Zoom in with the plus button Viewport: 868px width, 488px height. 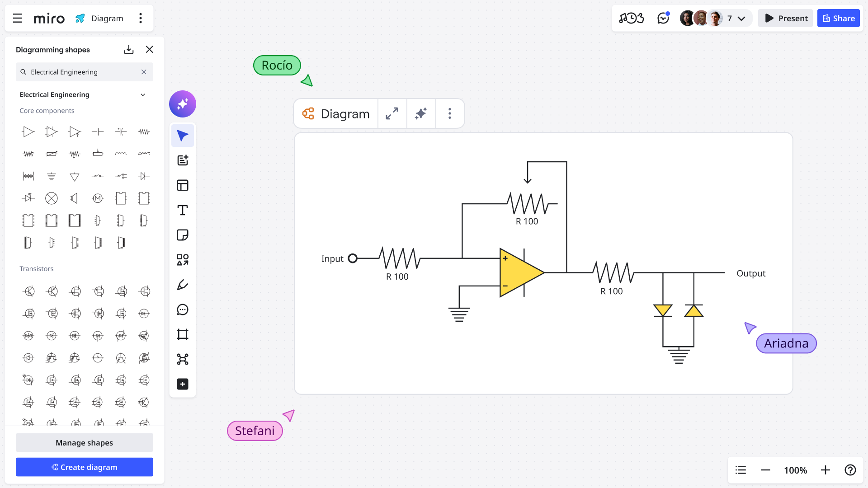coord(826,470)
